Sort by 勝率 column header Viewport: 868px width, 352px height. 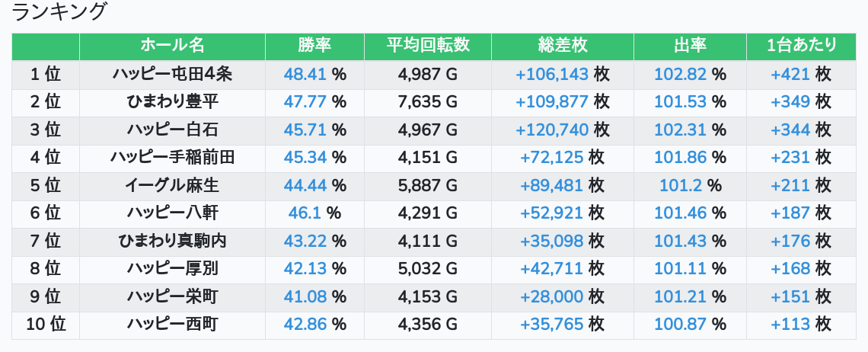point(314,46)
